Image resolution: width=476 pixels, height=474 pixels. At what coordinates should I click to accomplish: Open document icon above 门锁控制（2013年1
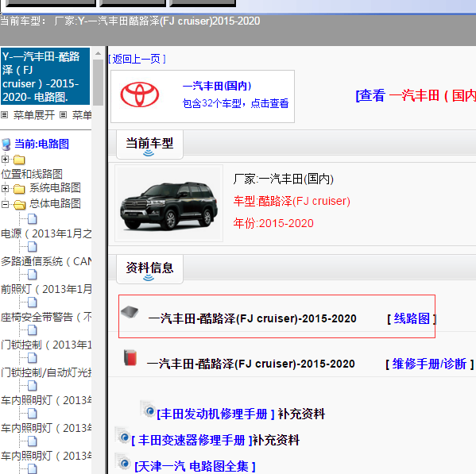click(x=32, y=330)
